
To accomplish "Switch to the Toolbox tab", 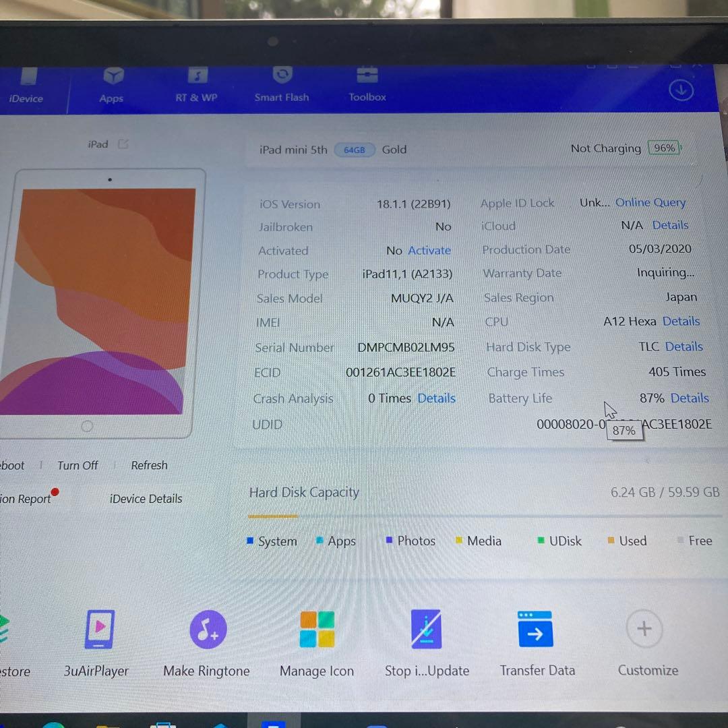I will click(x=367, y=84).
